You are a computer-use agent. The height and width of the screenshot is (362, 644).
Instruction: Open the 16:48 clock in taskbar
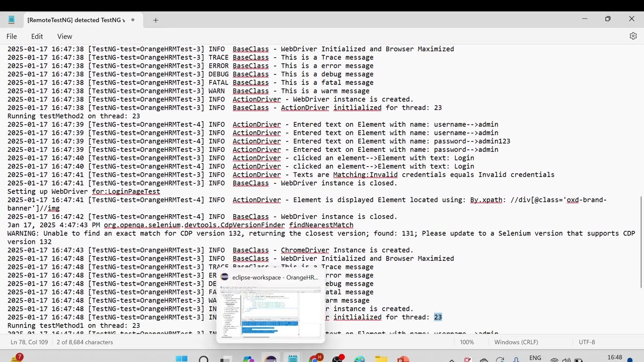tap(614, 358)
